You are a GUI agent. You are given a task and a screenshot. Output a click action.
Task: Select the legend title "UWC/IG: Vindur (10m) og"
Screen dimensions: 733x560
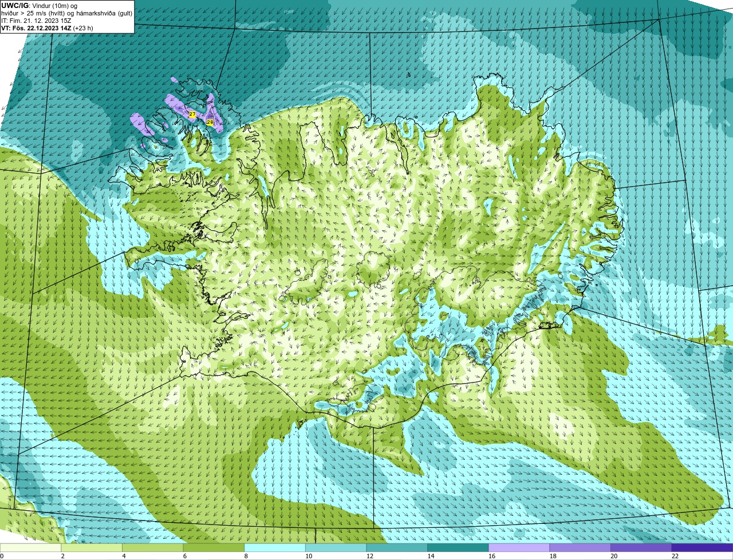pyautogui.click(x=39, y=5)
